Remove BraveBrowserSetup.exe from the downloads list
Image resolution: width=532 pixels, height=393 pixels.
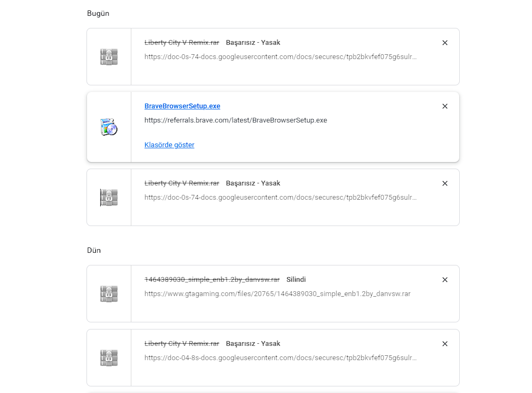pos(444,106)
